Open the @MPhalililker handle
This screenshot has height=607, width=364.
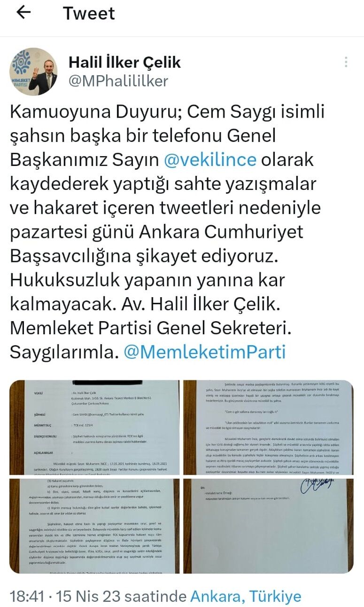click(x=118, y=81)
